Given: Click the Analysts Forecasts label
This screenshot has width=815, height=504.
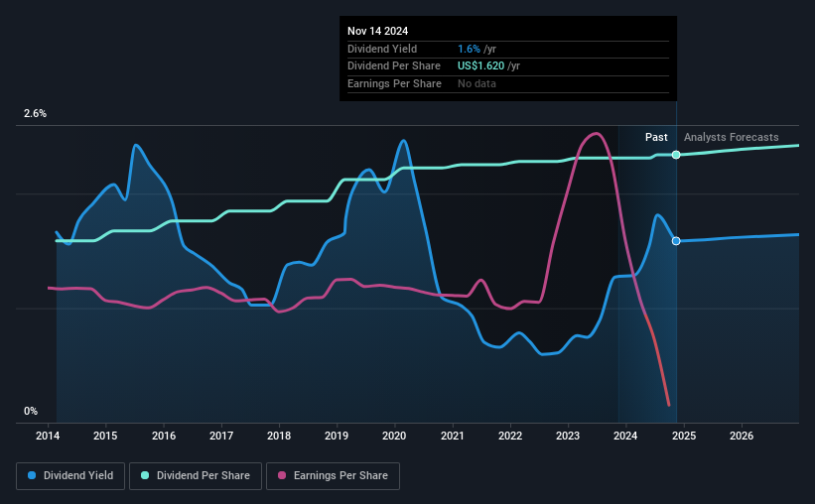Looking at the screenshot, I should pos(732,137).
